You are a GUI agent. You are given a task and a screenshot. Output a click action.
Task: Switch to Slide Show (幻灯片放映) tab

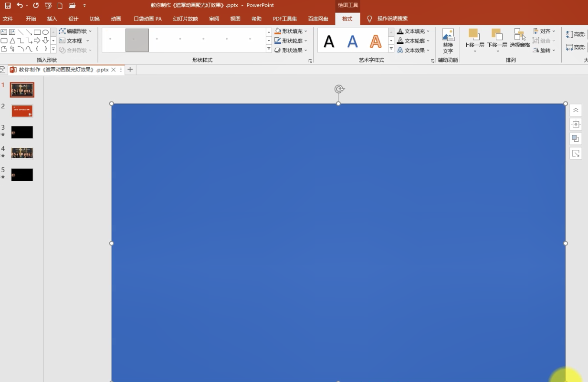click(185, 19)
